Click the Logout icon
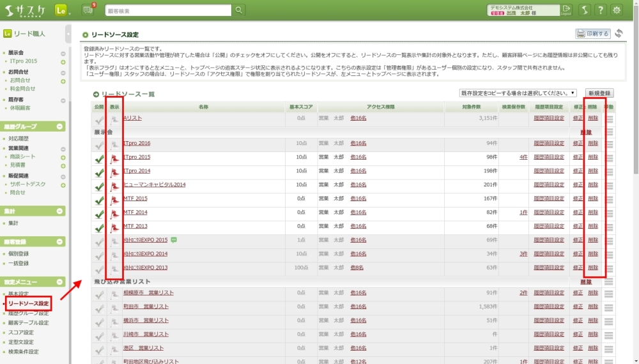Screen dimensions: 639x364 [566, 10]
